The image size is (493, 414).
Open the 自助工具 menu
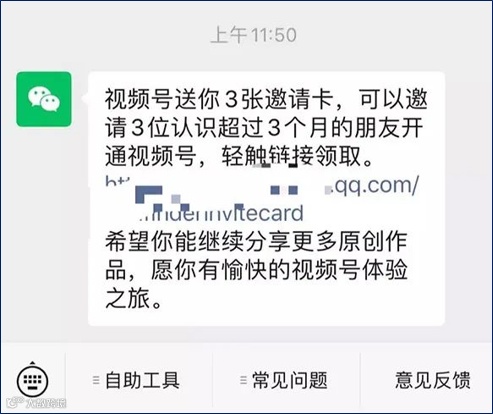(x=139, y=380)
